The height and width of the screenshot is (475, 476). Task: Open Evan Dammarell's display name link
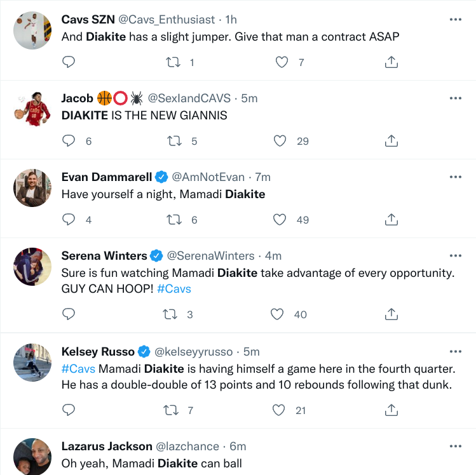(x=107, y=177)
